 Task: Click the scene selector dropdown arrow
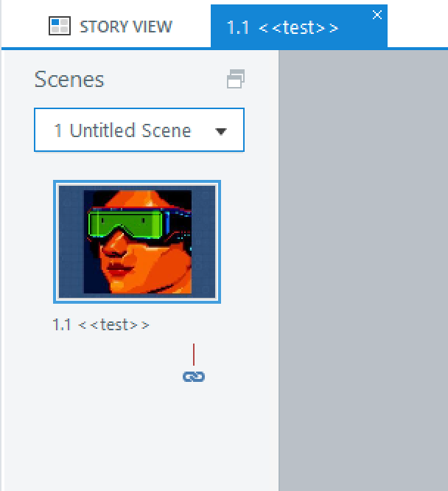tap(220, 131)
